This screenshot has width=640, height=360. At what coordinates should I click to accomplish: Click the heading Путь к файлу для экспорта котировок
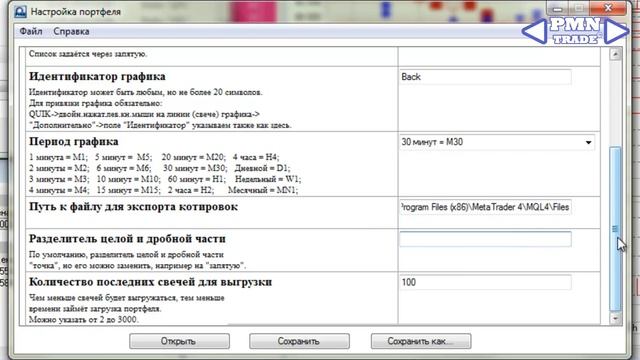(x=133, y=207)
